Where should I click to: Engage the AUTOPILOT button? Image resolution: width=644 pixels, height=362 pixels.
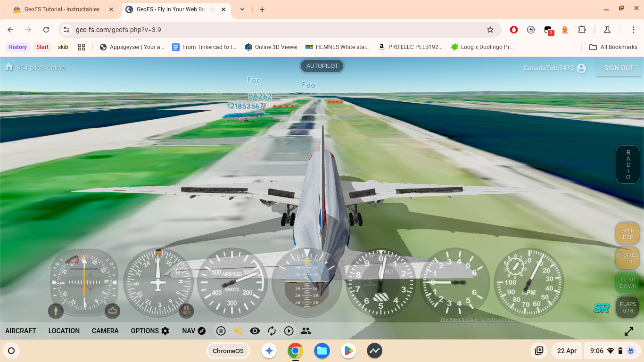point(322,66)
